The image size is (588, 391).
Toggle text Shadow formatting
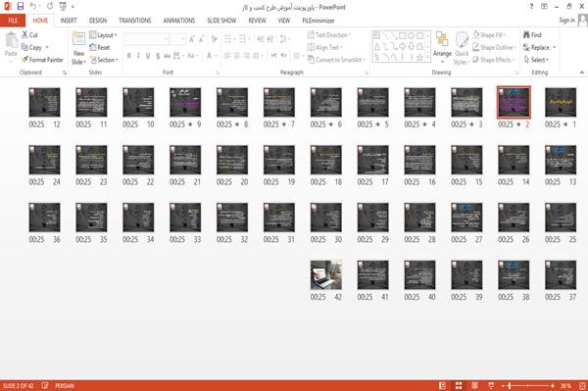coord(158,56)
